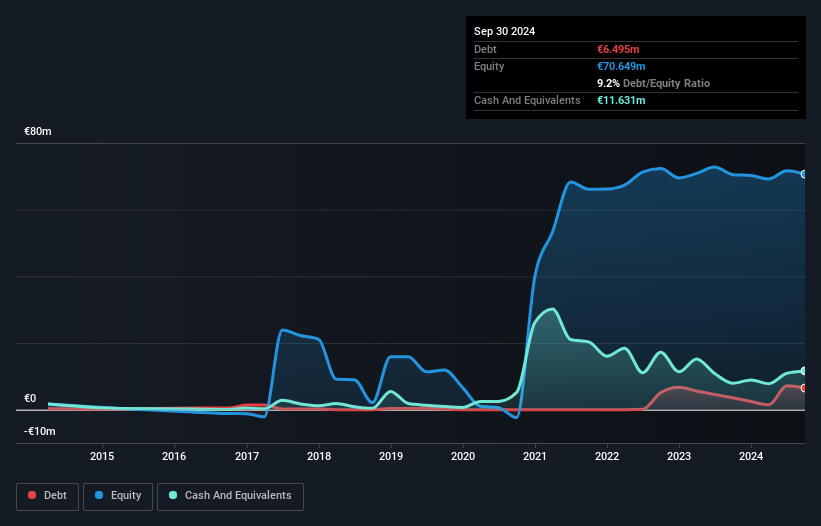Click the 2015 x-axis label
The height and width of the screenshot is (526, 821).
point(102,456)
